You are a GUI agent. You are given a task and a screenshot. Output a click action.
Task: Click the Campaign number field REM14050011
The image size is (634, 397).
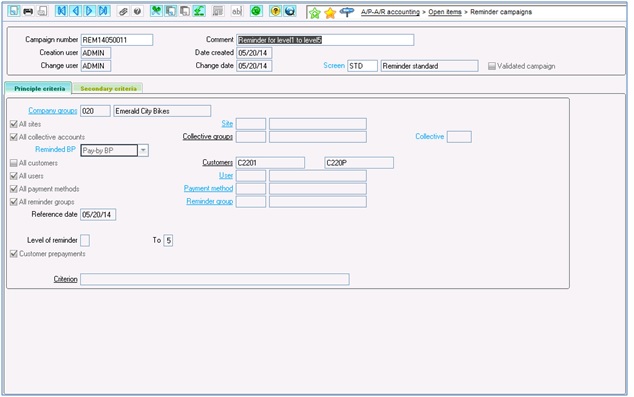[117, 40]
